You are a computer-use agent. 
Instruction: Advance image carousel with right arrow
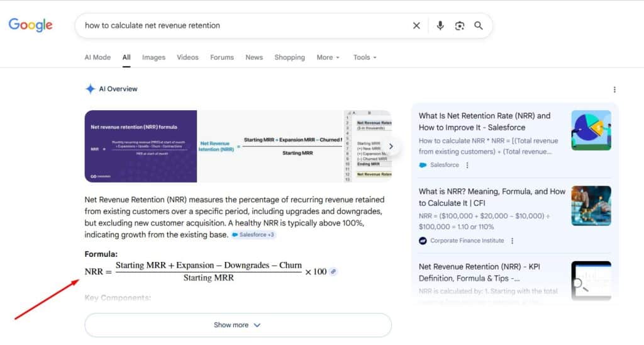(x=391, y=146)
